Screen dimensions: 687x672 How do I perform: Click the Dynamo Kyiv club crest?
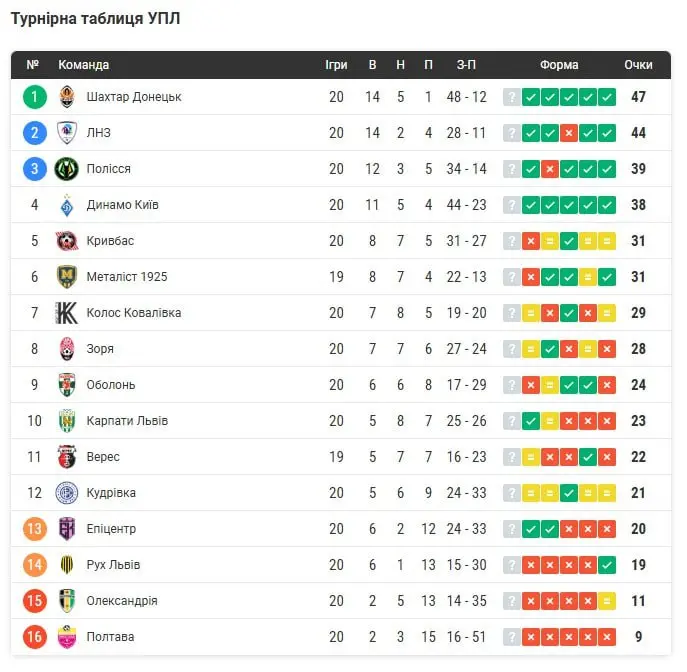[67, 205]
